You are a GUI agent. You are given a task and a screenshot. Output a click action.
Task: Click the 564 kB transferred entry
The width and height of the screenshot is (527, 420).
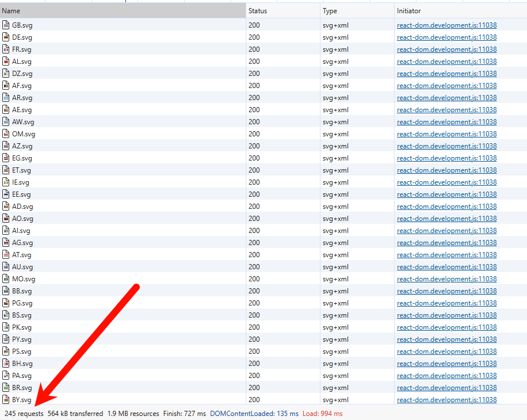(75, 414)
